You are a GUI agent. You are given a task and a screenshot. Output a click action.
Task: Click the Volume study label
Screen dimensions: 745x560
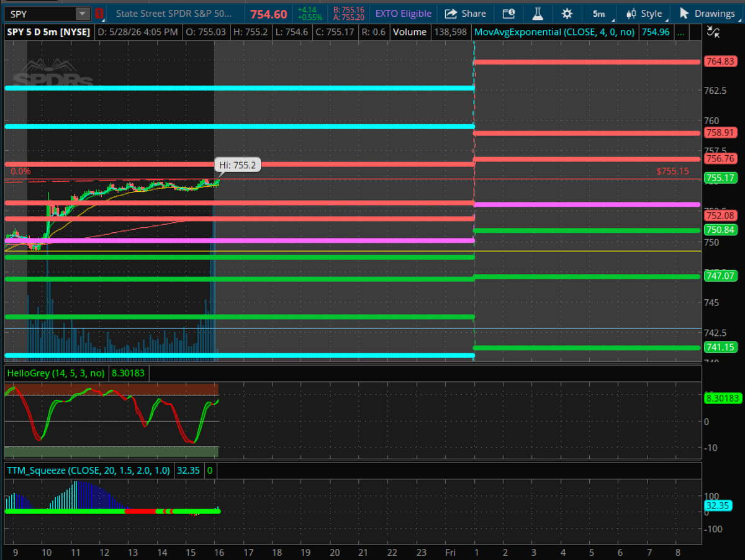[x=410, y=32]
